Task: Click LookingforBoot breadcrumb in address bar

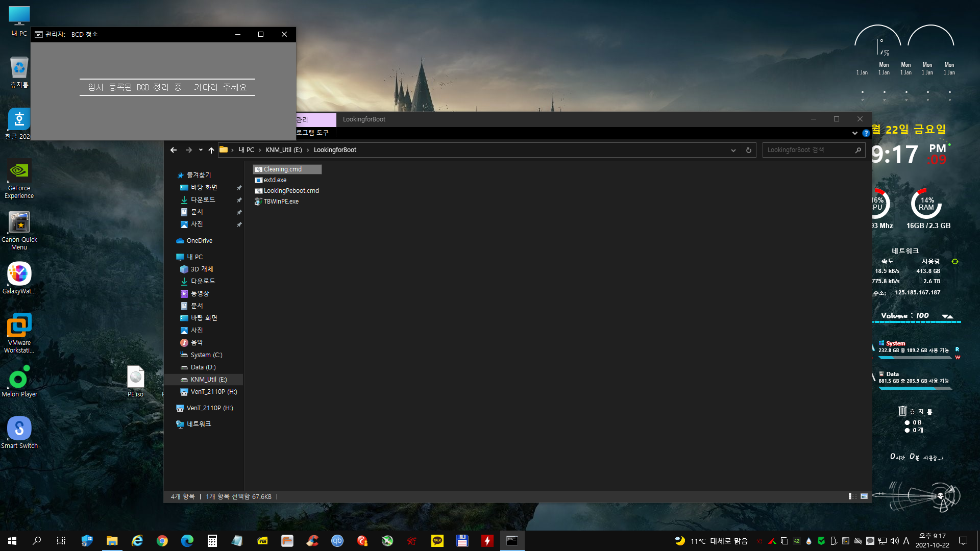Action: tap(335, 150)
